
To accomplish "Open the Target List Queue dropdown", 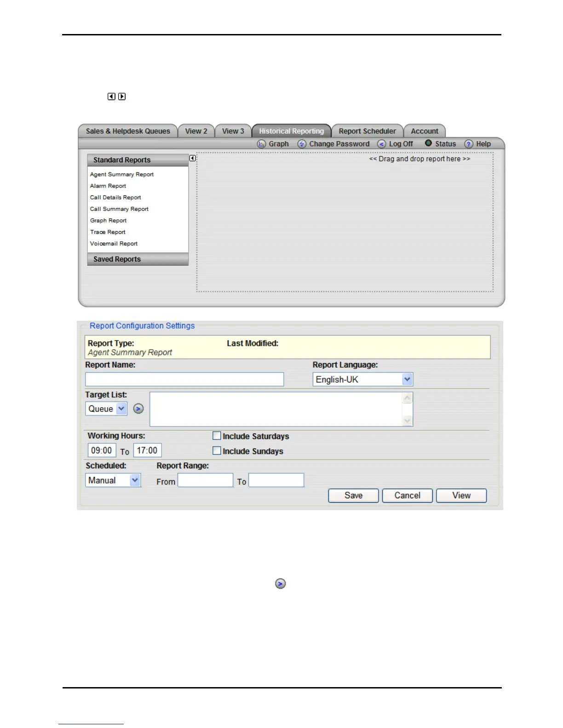I will point(106,409).
